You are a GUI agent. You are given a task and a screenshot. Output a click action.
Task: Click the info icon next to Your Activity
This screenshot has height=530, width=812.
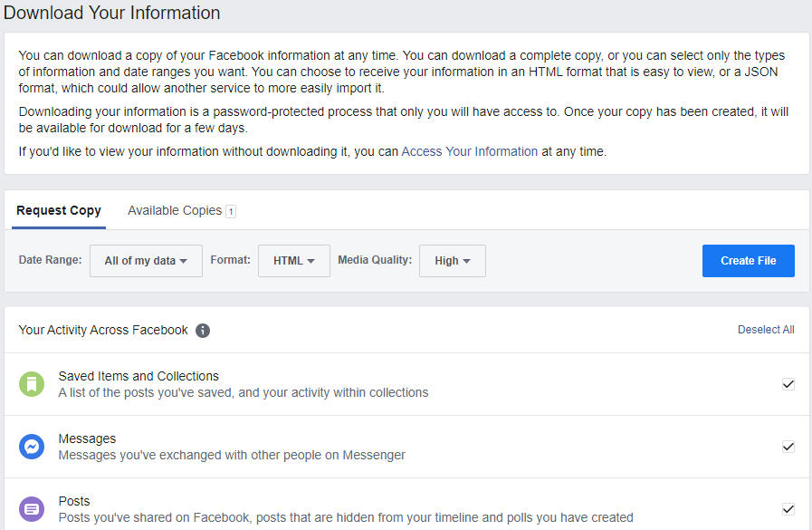point(203,331)
